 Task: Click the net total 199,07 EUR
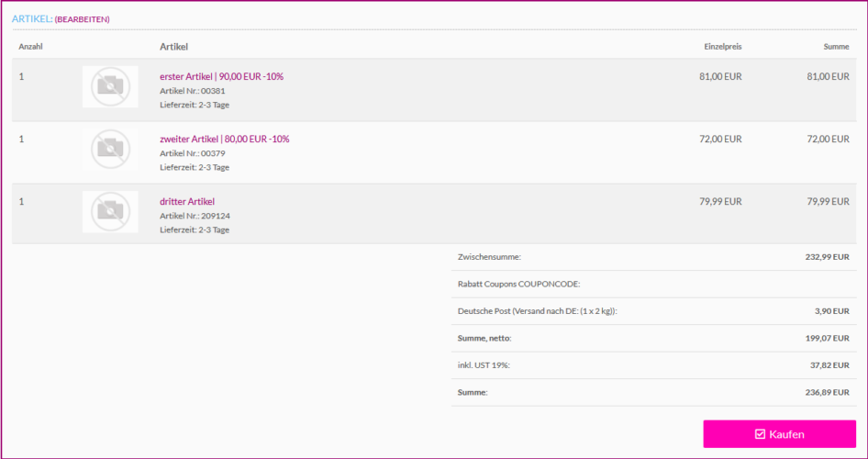point(827,339)
